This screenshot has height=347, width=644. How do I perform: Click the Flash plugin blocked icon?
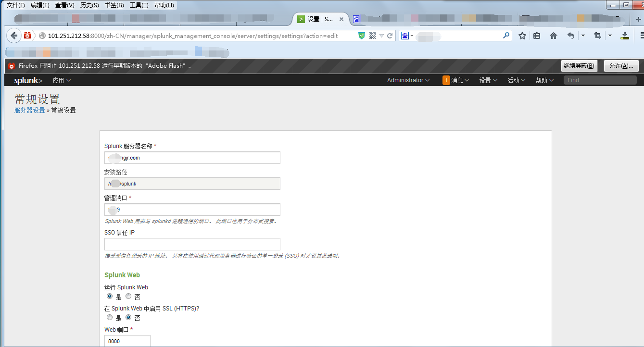(12, 66)
